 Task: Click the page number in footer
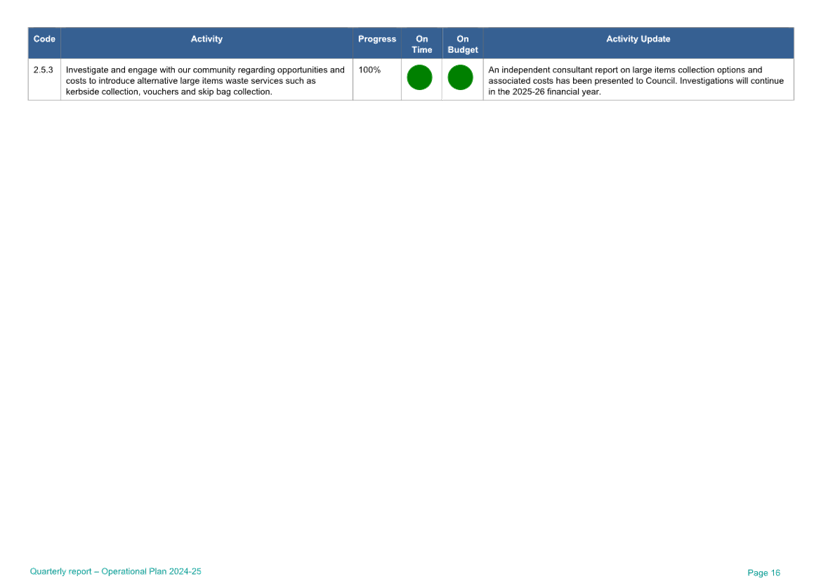(x=763, y=572)
